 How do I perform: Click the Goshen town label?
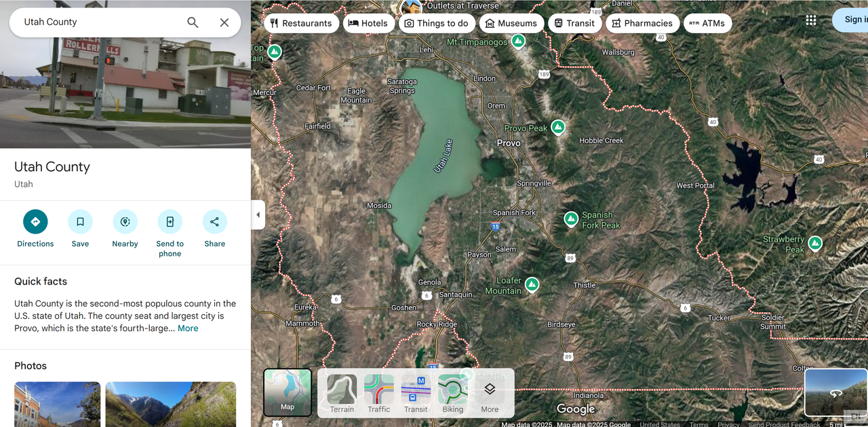point(404,308)
